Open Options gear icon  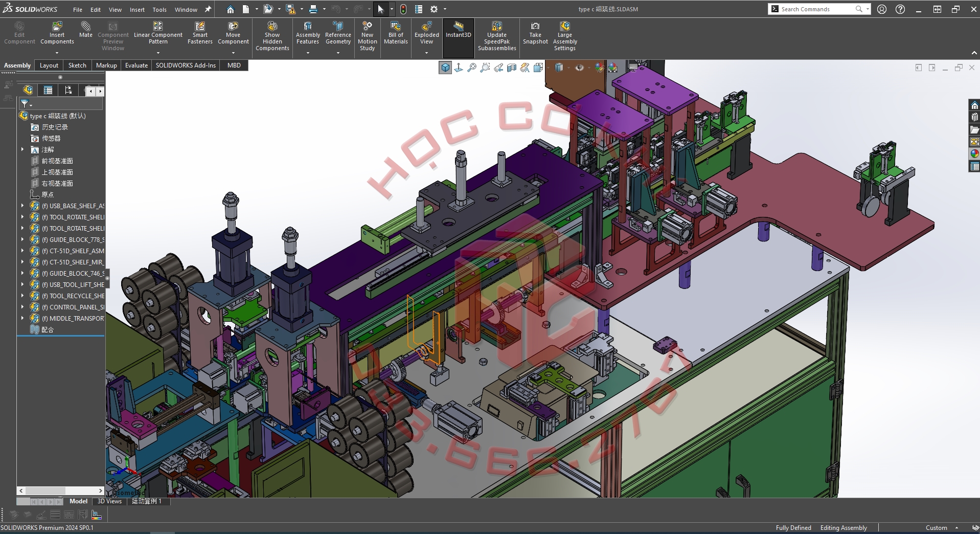pyautogui.click(x=434, y=9)
